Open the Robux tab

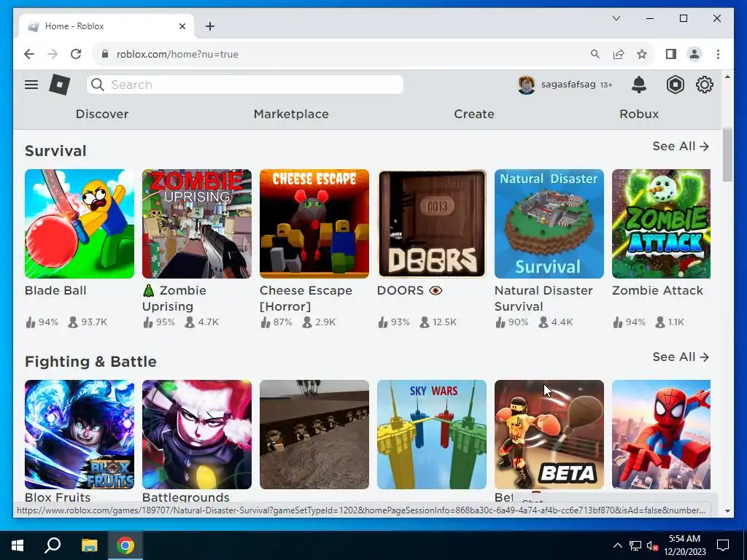click(x=639, y=114)
